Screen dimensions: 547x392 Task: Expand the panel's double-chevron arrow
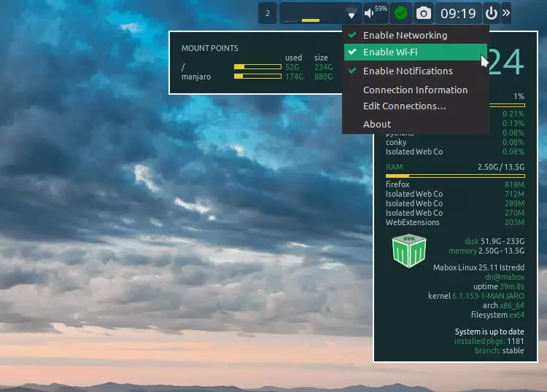pos(506,13)
